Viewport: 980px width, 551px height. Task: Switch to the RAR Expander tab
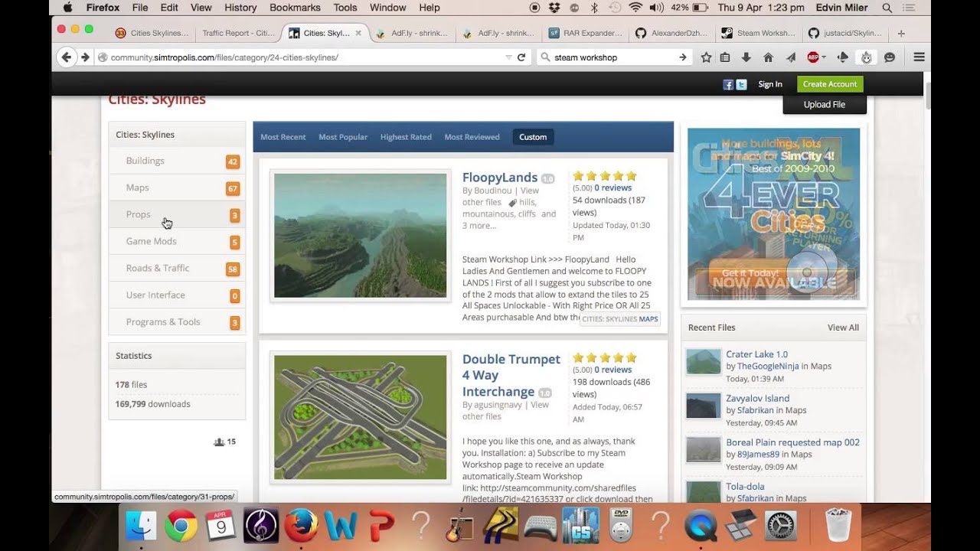coord(586,33)
